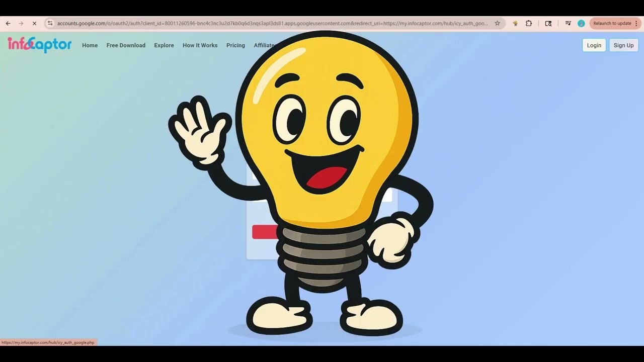The height and width of the screenshot is (362, 644).
Task: Click the browser forward arrow
Action: pyautogui.click(x=21, y=23)
